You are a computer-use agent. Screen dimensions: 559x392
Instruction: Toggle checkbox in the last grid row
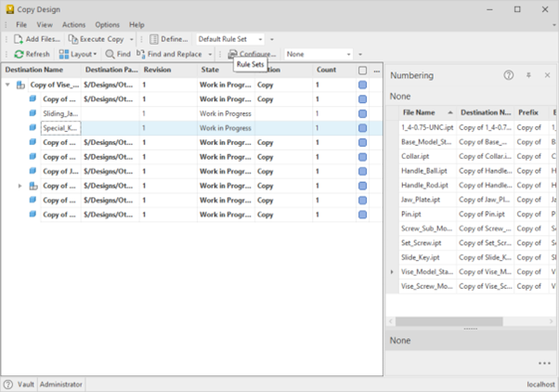click(362, 215)
